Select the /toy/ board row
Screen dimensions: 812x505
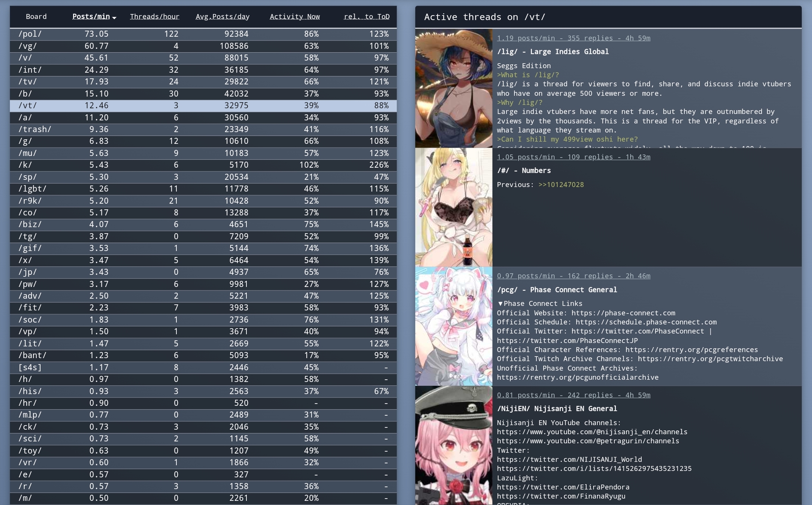click(203, 451)
